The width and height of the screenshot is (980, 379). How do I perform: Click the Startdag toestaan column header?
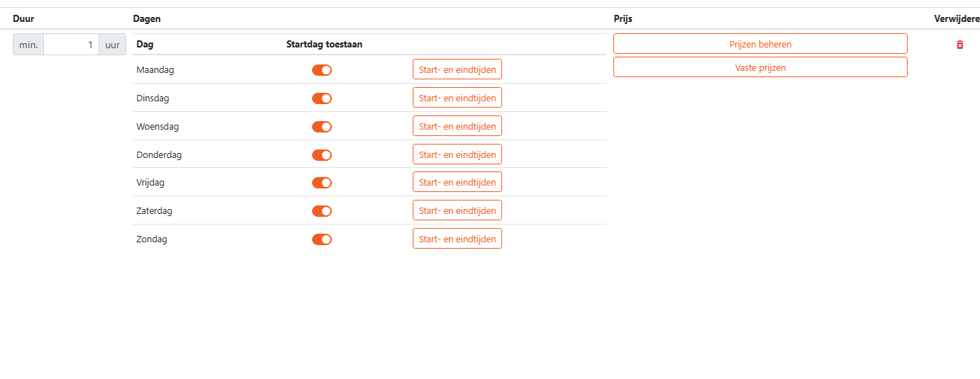pyautogui.click(x=324, y=45)
